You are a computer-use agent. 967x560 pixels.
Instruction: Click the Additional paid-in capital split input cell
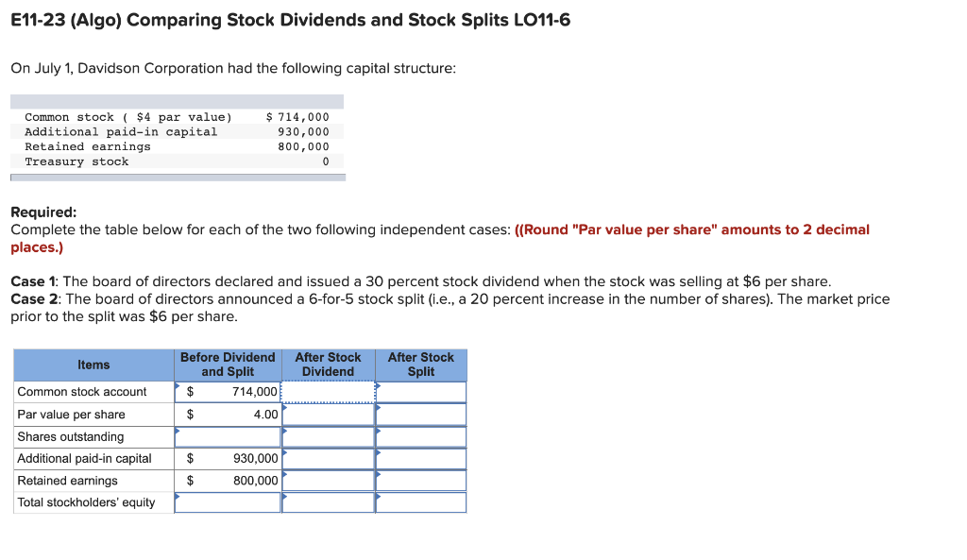pyautogui.click(x=420, y=458)
